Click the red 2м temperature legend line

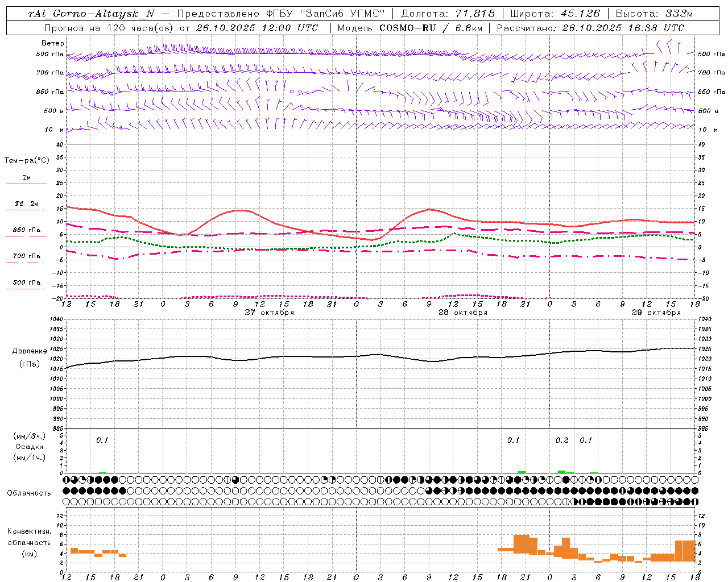[x=27, y=184]
